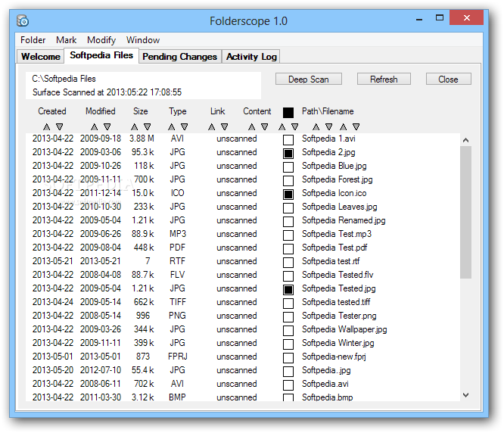The image size is (504, 433).
Task: Mark the Softpedia Leaves.jpg checkbox
Action: [288, 208]
